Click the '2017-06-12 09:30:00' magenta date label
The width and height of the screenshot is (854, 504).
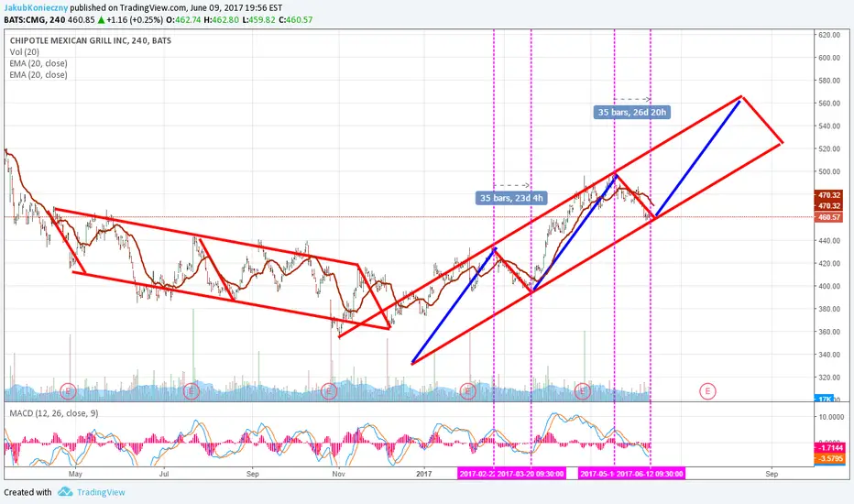point(650,474)
